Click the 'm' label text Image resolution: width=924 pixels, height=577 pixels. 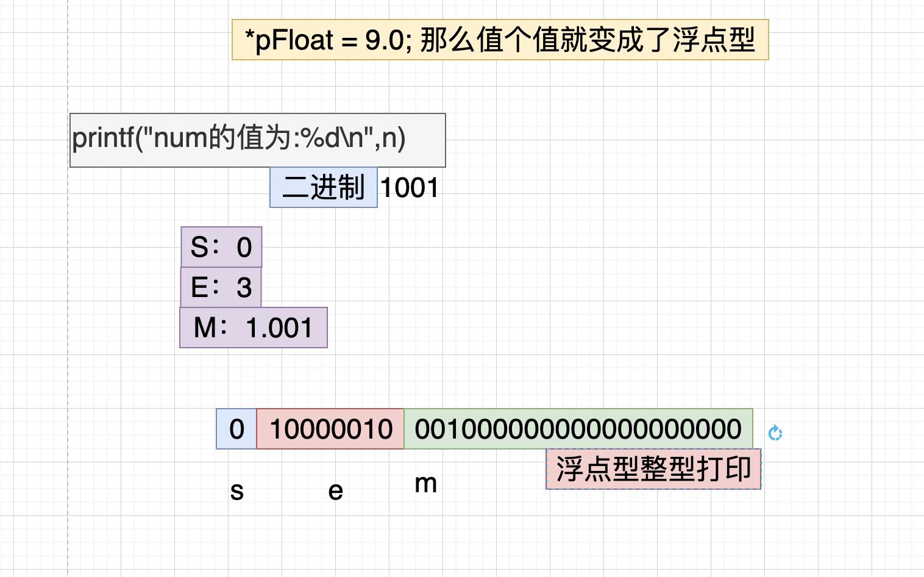point(425,484)
